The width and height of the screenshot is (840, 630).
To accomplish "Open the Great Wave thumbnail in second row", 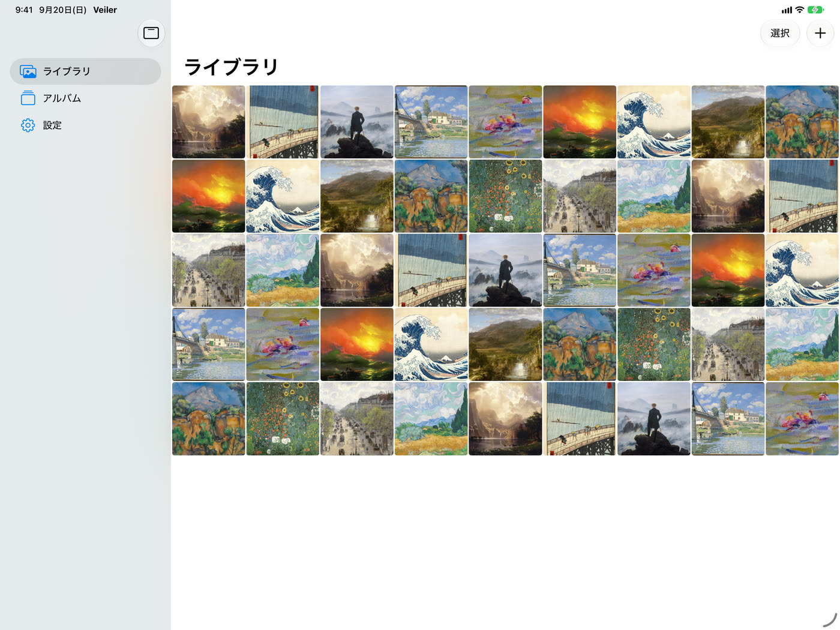I will 283,196.
